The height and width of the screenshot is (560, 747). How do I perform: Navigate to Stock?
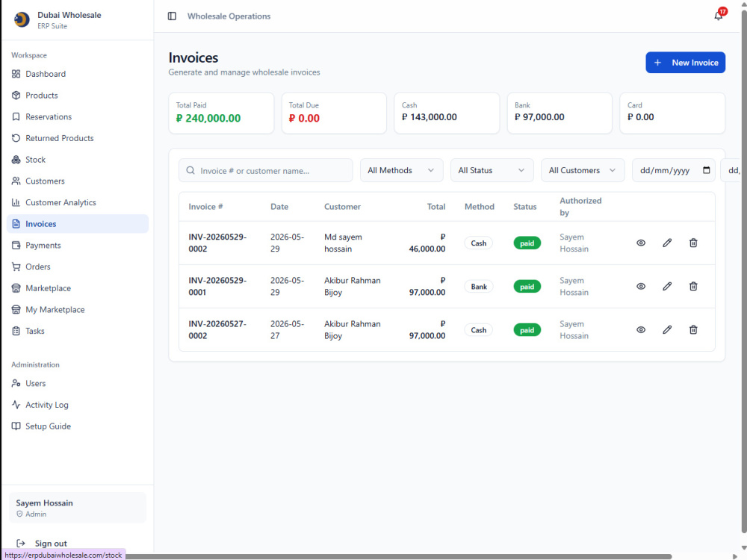point(78,160)
